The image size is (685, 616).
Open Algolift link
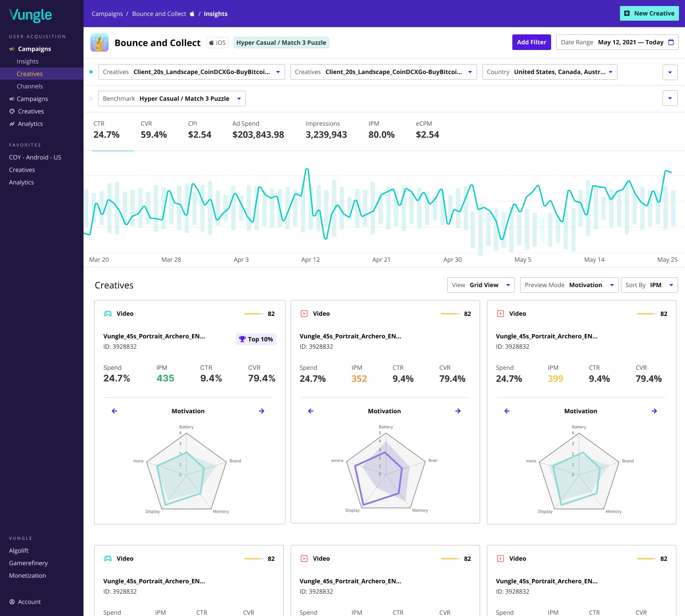19,551
